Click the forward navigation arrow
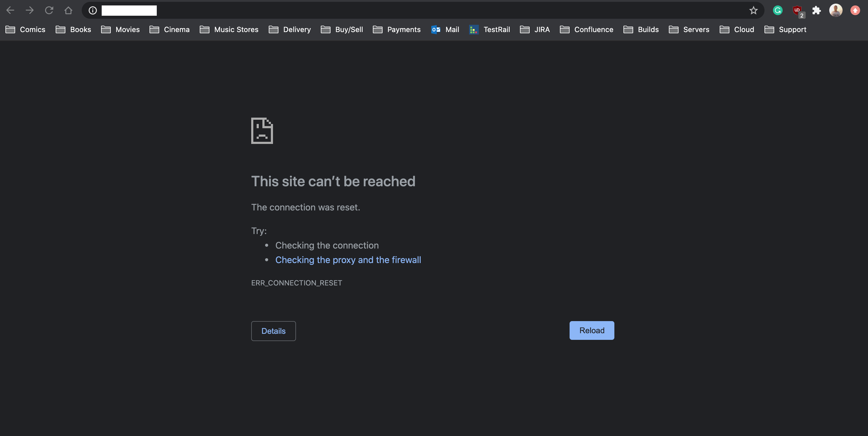 click(30, 11)
